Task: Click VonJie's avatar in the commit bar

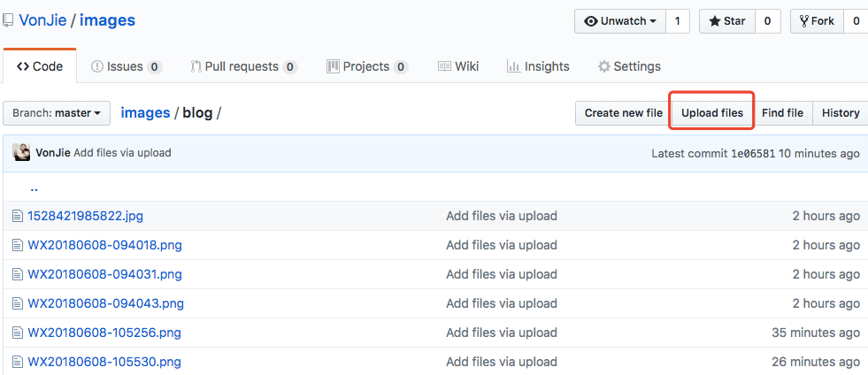Action: [21, 153]
